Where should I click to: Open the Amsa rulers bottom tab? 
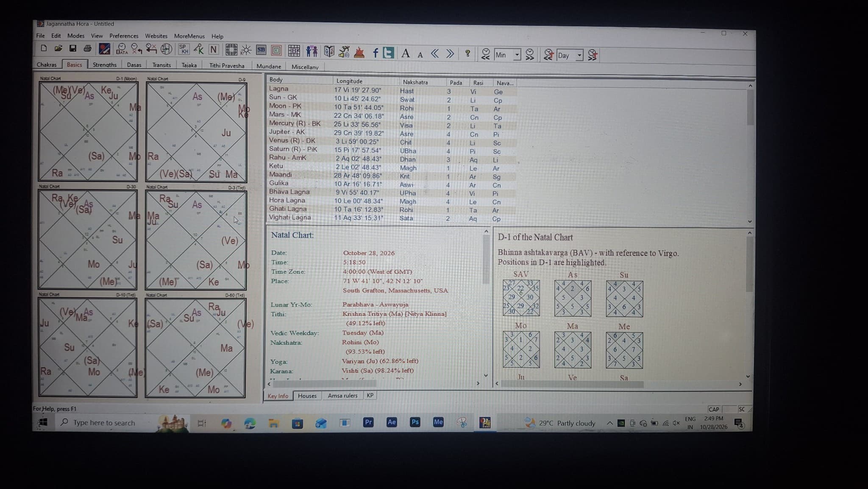click(x=342, y=396)
